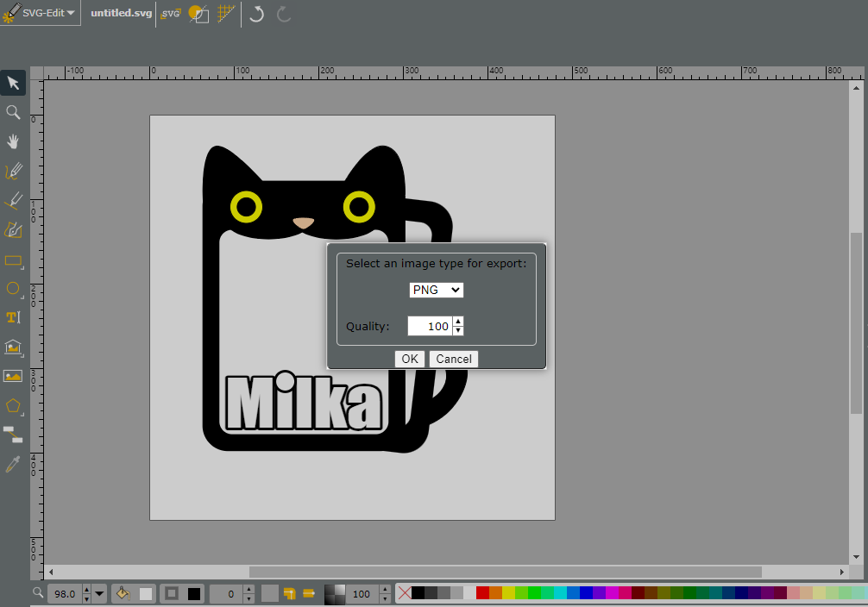The image size is (868, 607).
Task: Open the fill color swatch picker
Action: click(146, 594)
